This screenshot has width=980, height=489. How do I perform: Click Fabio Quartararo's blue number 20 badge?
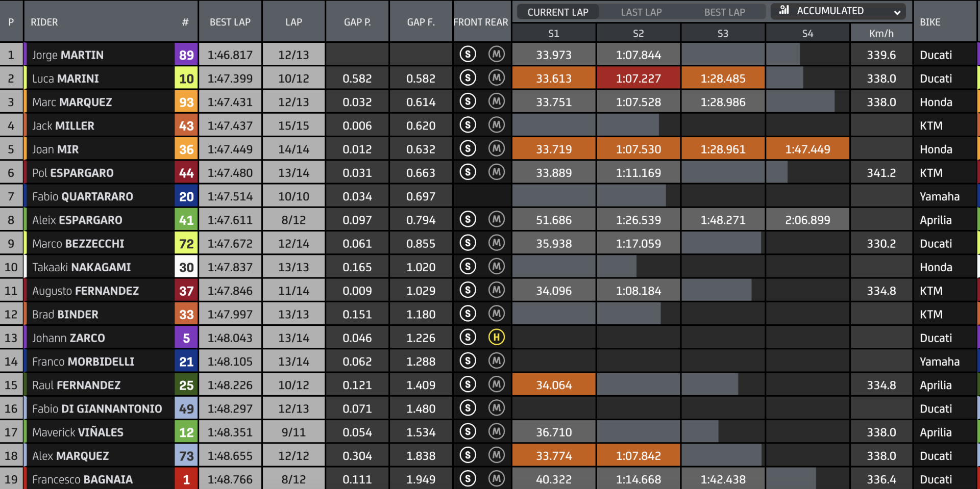coord(186,196)
